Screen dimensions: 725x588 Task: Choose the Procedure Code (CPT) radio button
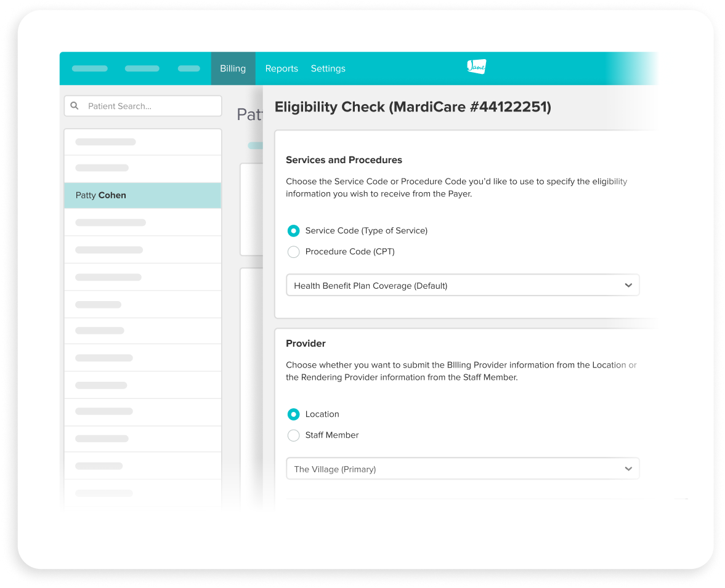[x=294, y=252]
